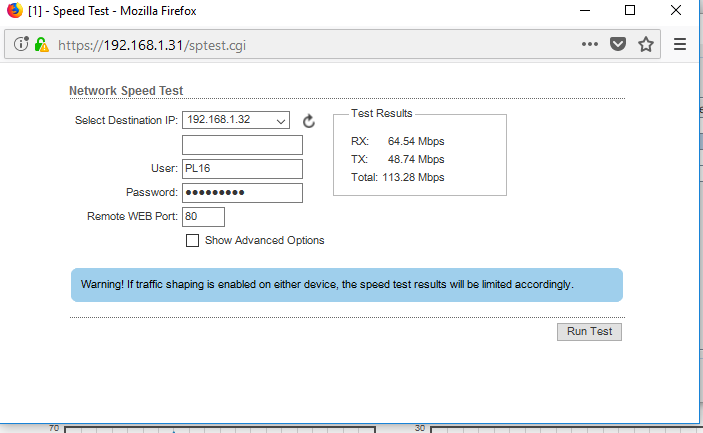Click the padlock warning security icon

point(42,44)
